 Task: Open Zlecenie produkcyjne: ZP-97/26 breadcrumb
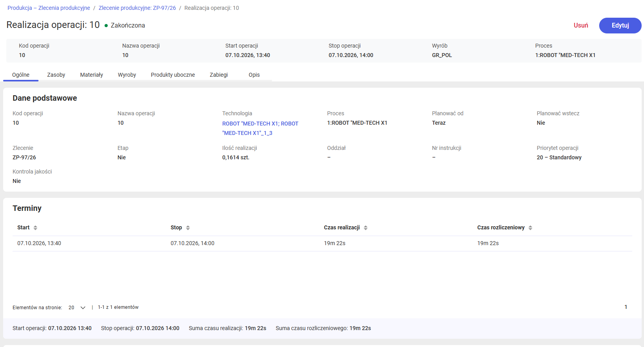(x=137, y=8)
